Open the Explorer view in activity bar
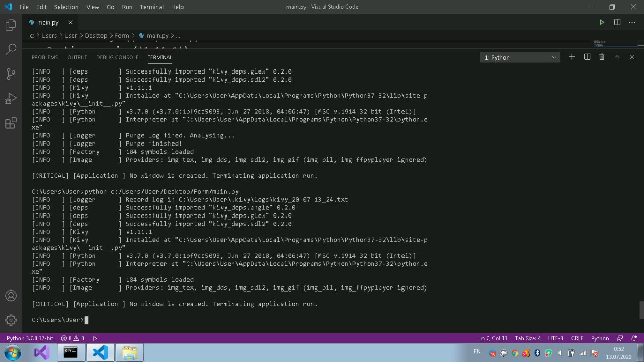Viewport: 644px width, 362px height. point(11,25)
